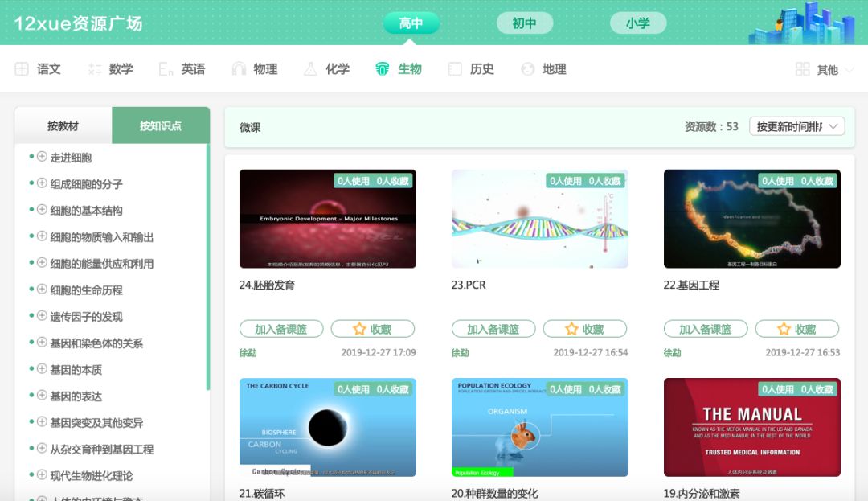Click the 生物 subject icon
Viewport: 868px width, 501px height.
[x=383, y=69]
